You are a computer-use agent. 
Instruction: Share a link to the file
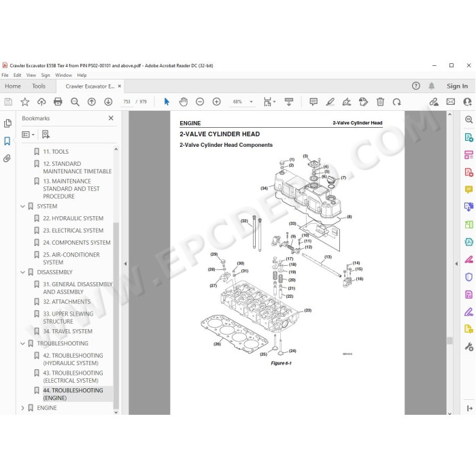tap(434, 102)
